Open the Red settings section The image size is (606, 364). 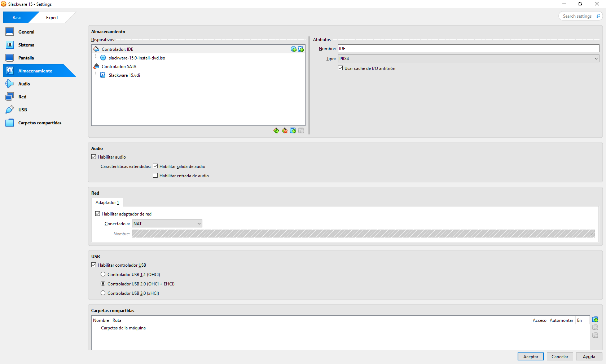pyautogui.click(x=40, y=97)
